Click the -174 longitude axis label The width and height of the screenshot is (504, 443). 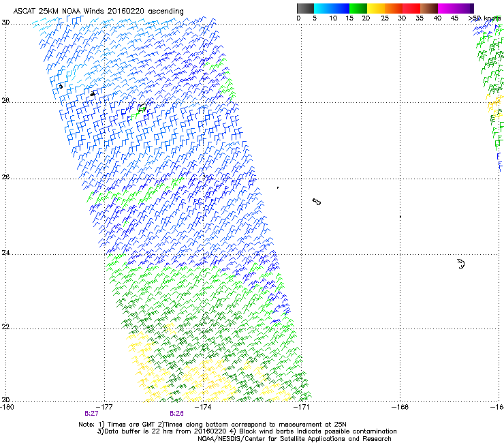203,407
